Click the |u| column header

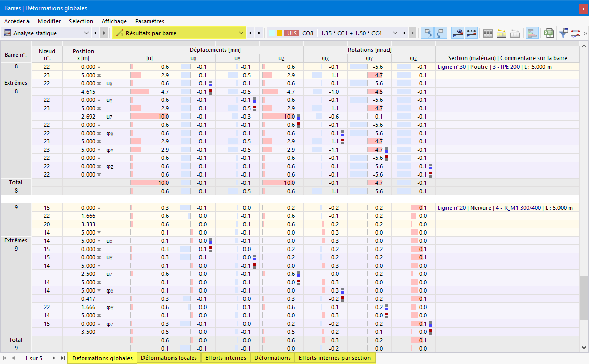click(150, 58)
